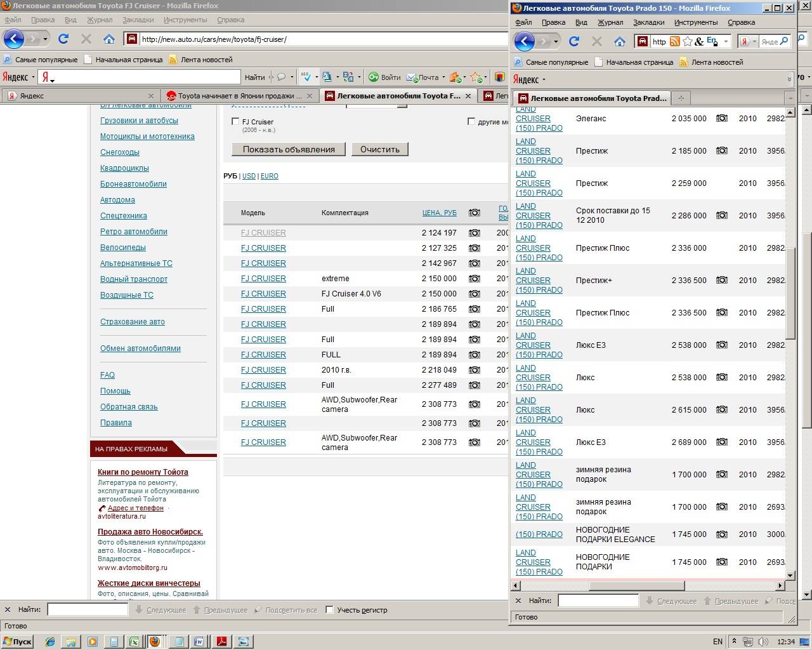
Task: Open Закладки menu in Prado window
Action: (x=649, y=22)
